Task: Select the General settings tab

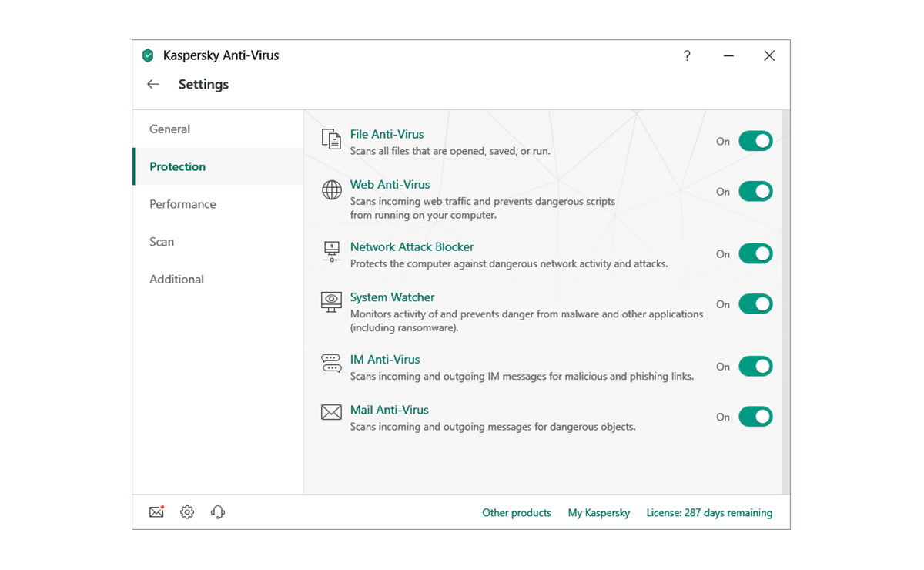Action: pyautogui.click(x=218, y=129)
